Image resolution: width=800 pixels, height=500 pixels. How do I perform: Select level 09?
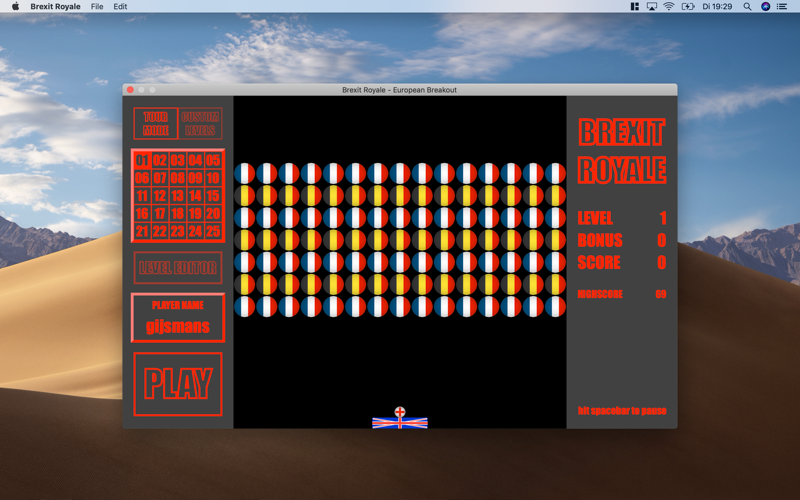pos(195,178)
